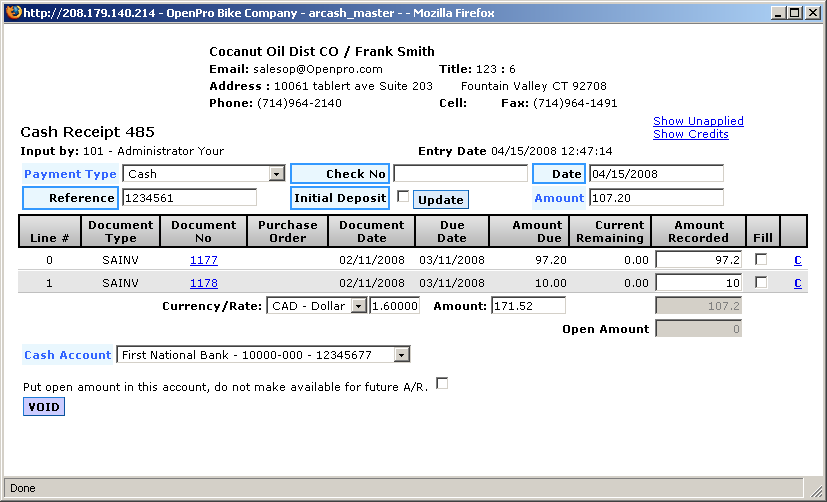
Task: Expand the Currency/Rate CAD - Dollar dropdown
Action: pos(359,305)
